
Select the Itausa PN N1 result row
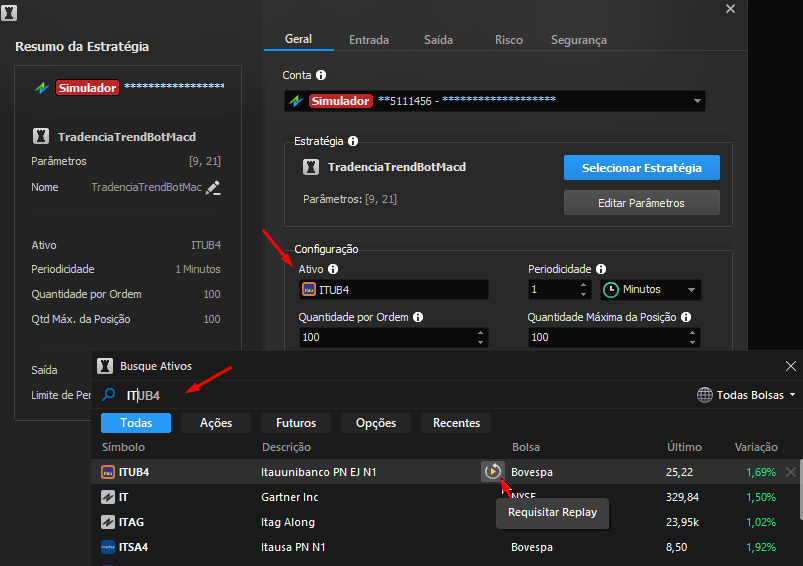point(445,547)
